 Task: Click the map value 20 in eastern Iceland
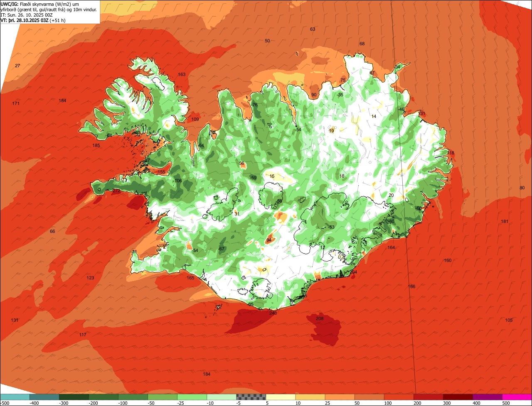click(391, 195)
